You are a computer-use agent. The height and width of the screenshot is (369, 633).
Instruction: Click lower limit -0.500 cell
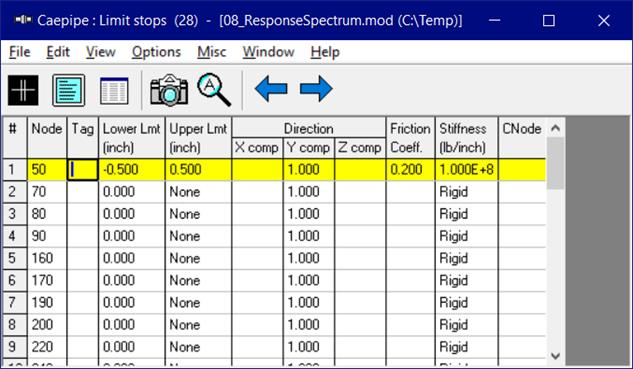coord(132,170)
